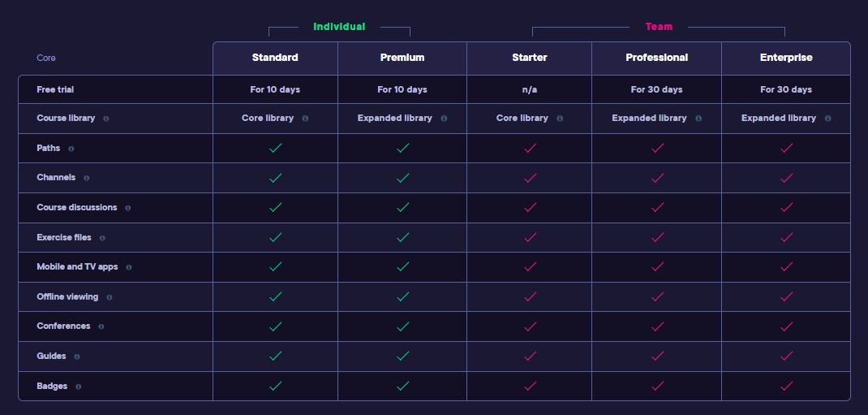Select the Premium plan column header
868x415 pixels.
pos(402,58)
